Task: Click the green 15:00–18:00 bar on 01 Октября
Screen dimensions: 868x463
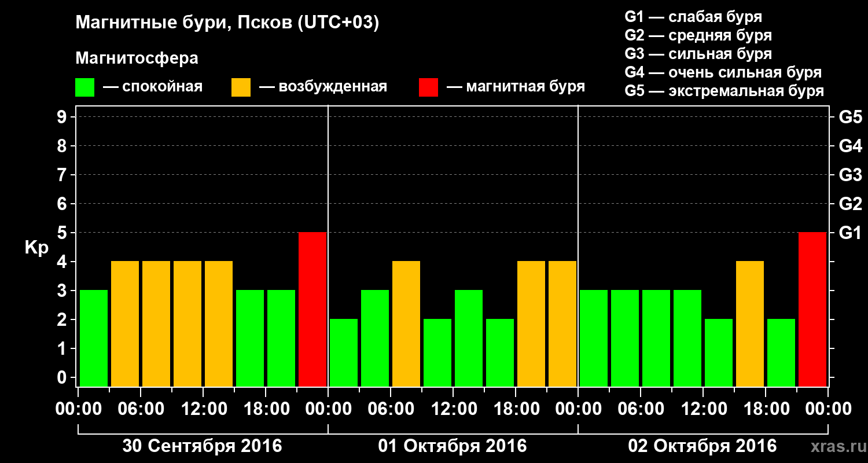Action: coord(500,352)
